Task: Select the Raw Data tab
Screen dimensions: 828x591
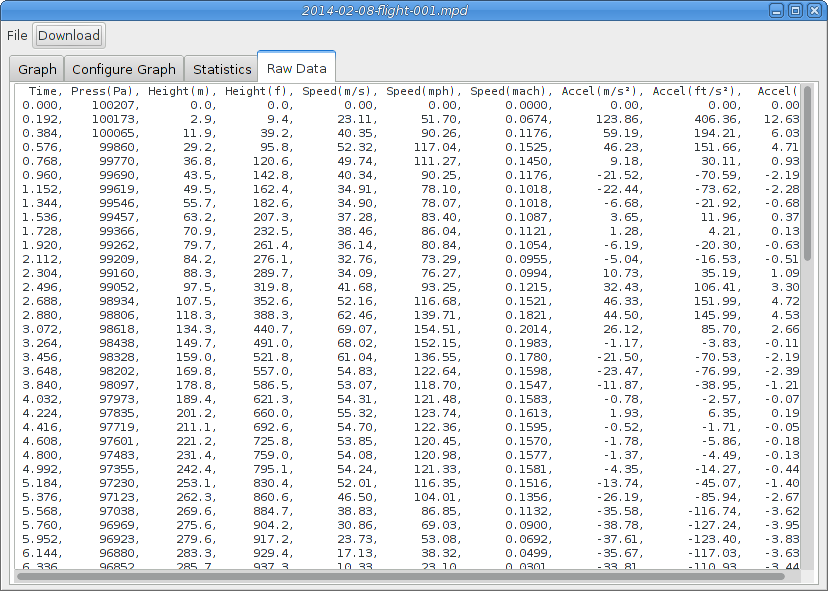Action: coord(296,68)
